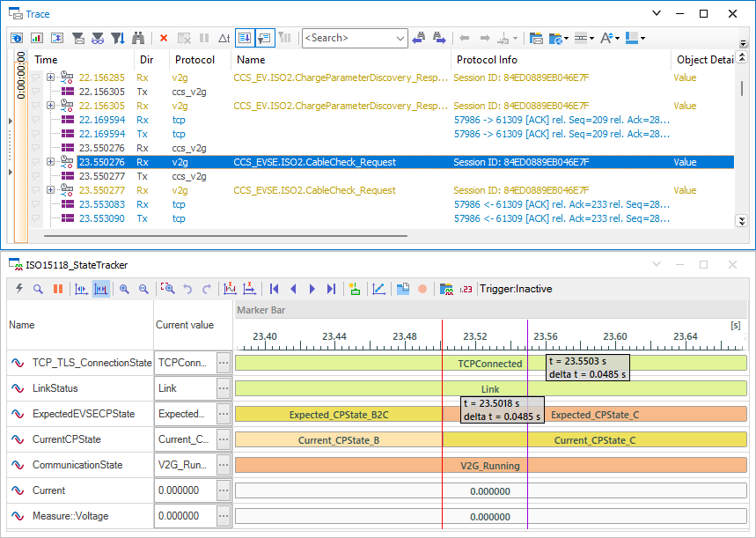Toggle the .23 numeric display icon in StateTracker
Image resolution: width=756 pixels, height=538 pixels.
[x=466, y=289]
